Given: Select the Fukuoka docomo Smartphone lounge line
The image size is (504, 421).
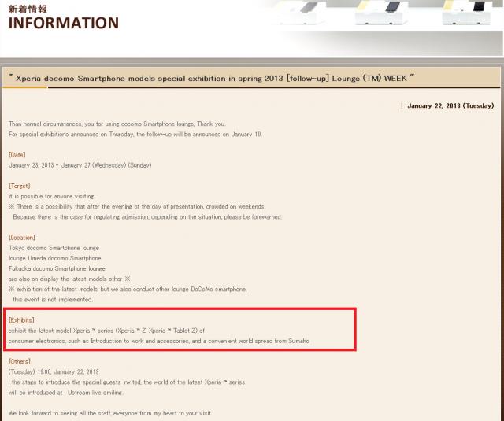Looking at the screenshot, I should click(57, 268).
